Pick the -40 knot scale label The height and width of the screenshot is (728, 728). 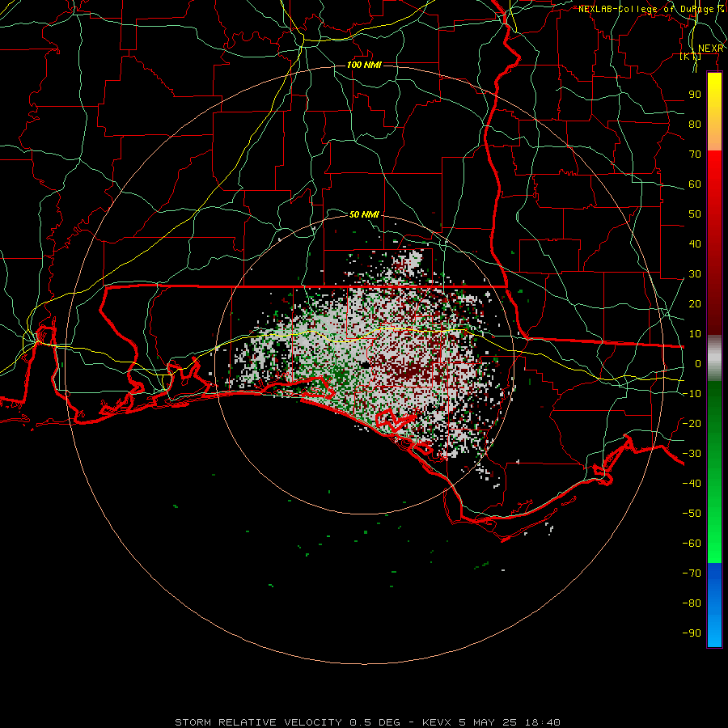(x=692, y=484)
